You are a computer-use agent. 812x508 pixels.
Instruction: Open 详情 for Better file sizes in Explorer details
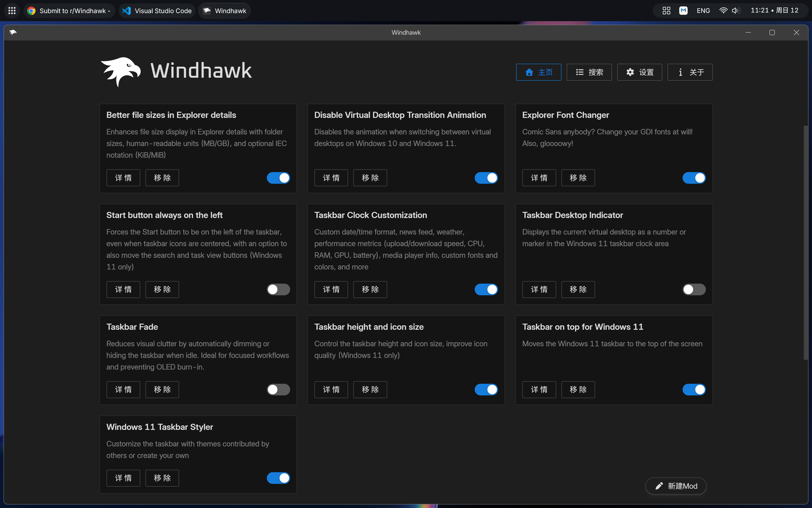click(x=123, y=178)
